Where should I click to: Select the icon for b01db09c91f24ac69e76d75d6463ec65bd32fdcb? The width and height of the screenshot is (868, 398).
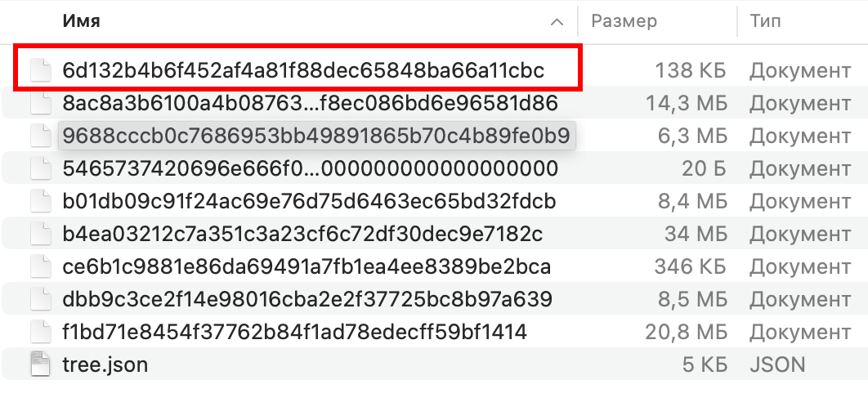41,202
